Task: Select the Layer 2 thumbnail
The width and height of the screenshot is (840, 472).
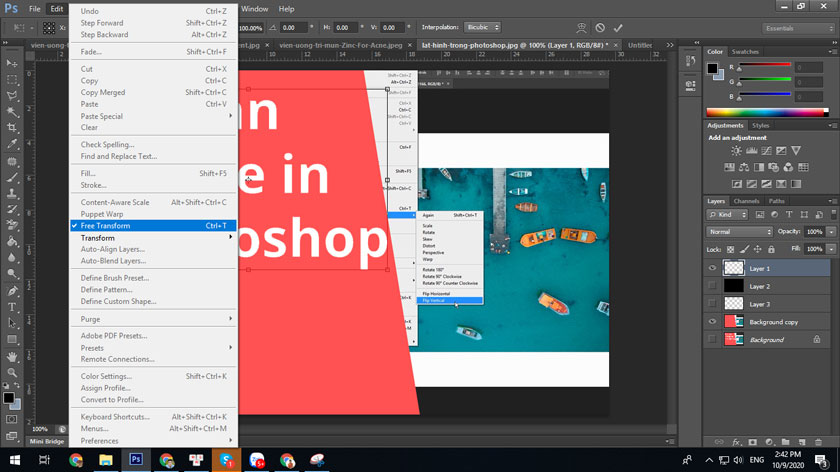Action: click(x=733, y=286)
